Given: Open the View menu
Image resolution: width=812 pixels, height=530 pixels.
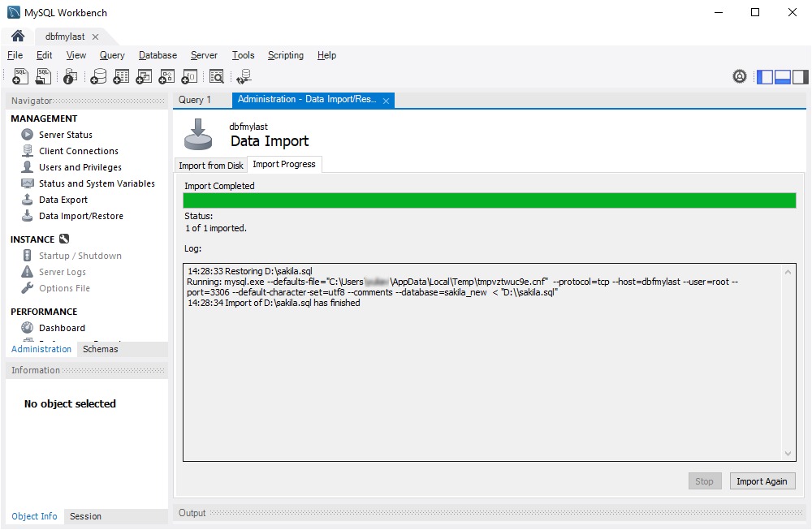Looking at the screenshot, I should (76, 55).
